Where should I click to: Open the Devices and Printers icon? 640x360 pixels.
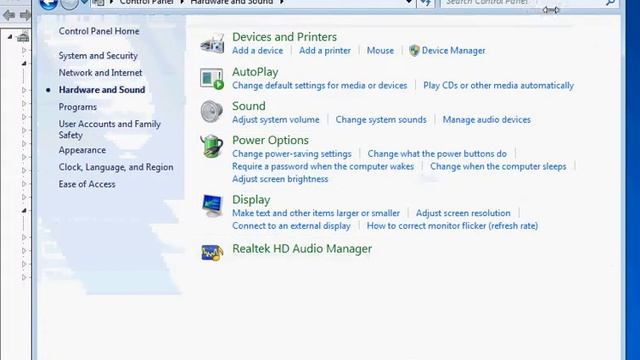tap(212, 43)
